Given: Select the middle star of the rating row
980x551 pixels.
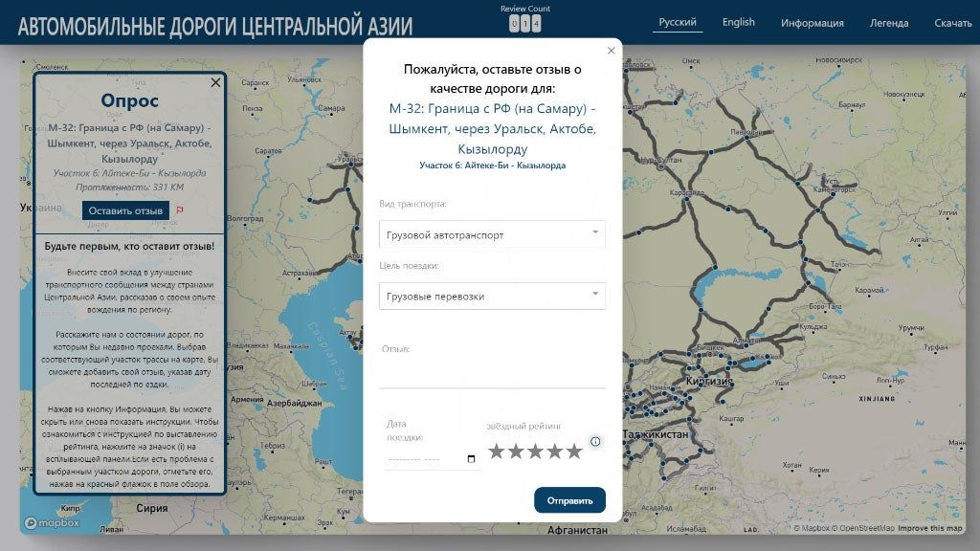Looking at the screenshot, I should pos(538,450).
